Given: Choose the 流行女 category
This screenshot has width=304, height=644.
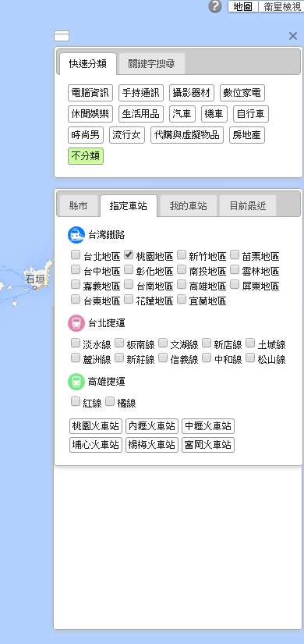Looking at the screenshot, I should [127, 135].
